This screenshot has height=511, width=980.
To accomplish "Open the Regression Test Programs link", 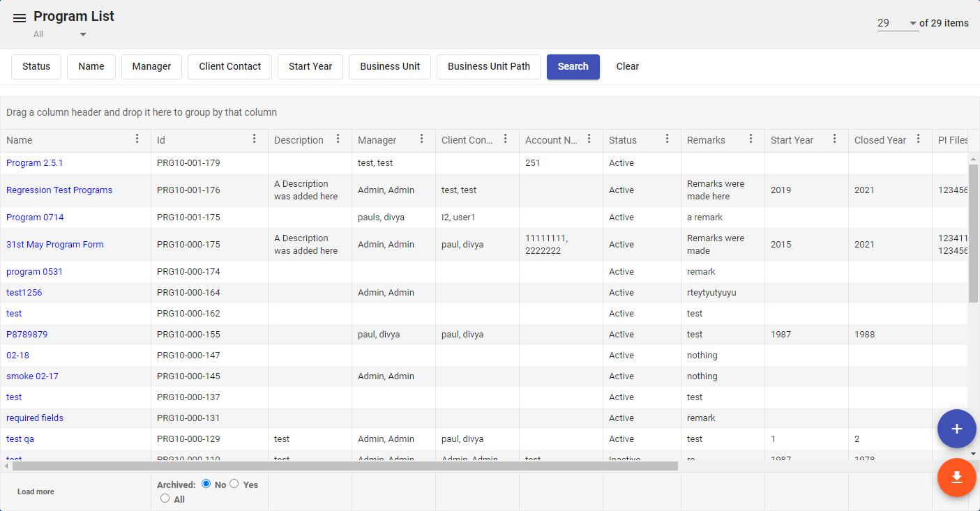I will point(59,190).
